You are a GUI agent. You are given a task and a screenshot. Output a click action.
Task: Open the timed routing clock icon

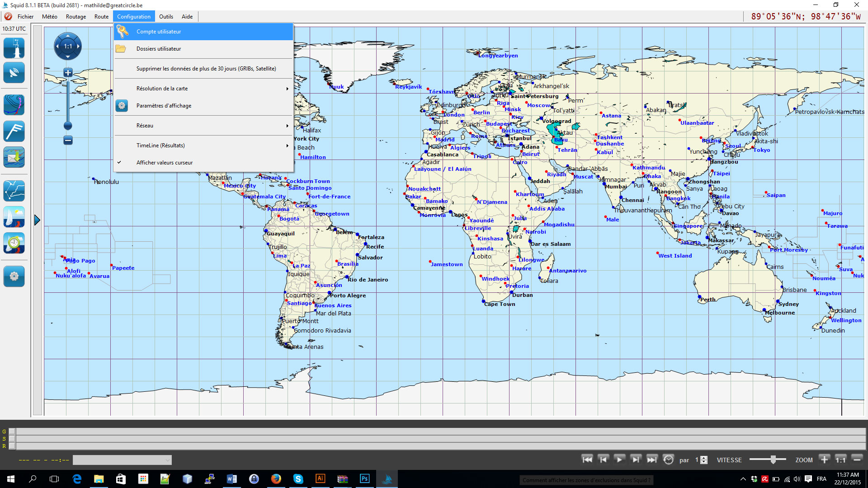(x=14, y=243)
